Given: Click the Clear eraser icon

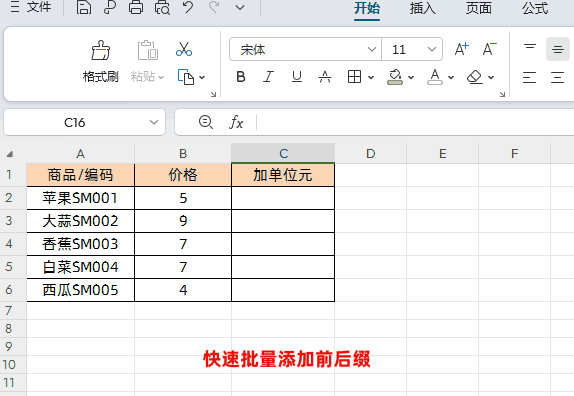Looking at the screenshot, I should (475, 77).
